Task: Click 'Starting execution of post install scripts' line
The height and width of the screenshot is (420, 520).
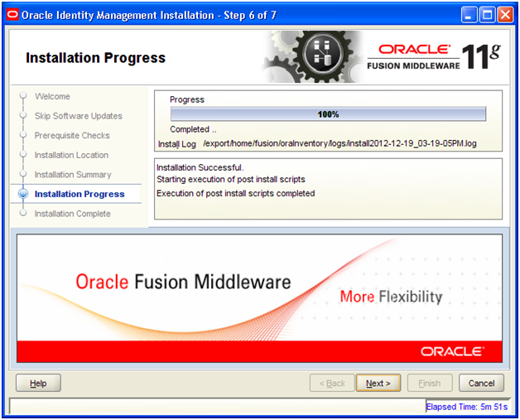Action: [231, 180]
